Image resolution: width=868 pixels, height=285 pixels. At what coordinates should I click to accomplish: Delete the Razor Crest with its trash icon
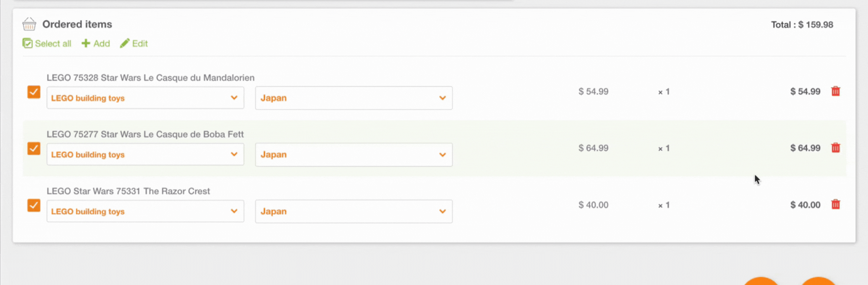tap(836, 204)
